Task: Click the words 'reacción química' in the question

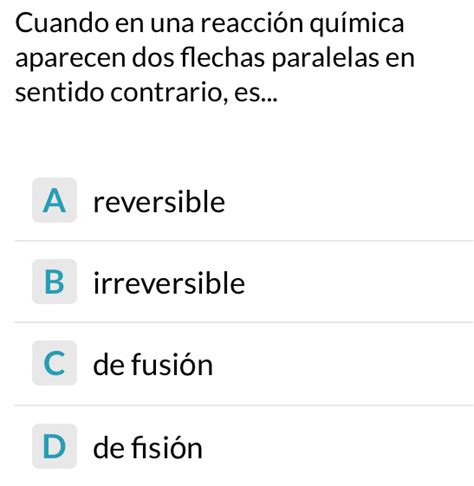Action: click(x=302, y=23)
